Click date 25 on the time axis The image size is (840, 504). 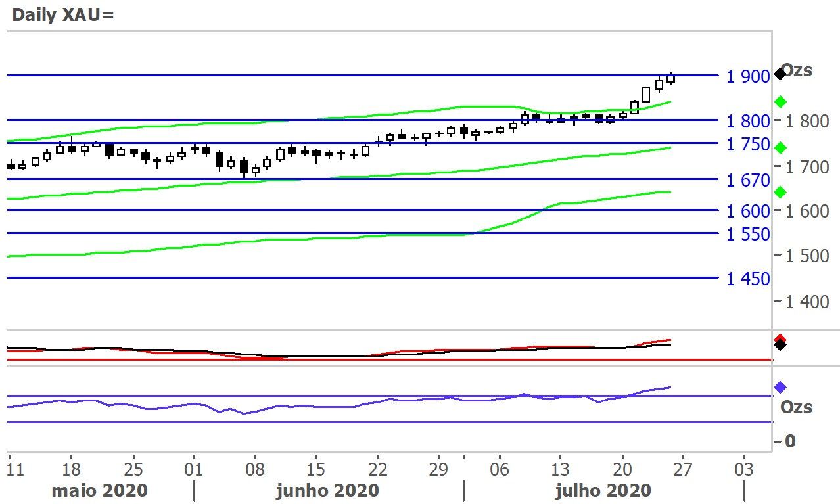point(133,470)
